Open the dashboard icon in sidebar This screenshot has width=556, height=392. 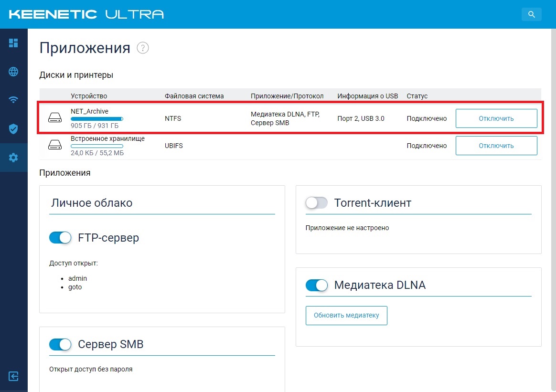(13, 43)
